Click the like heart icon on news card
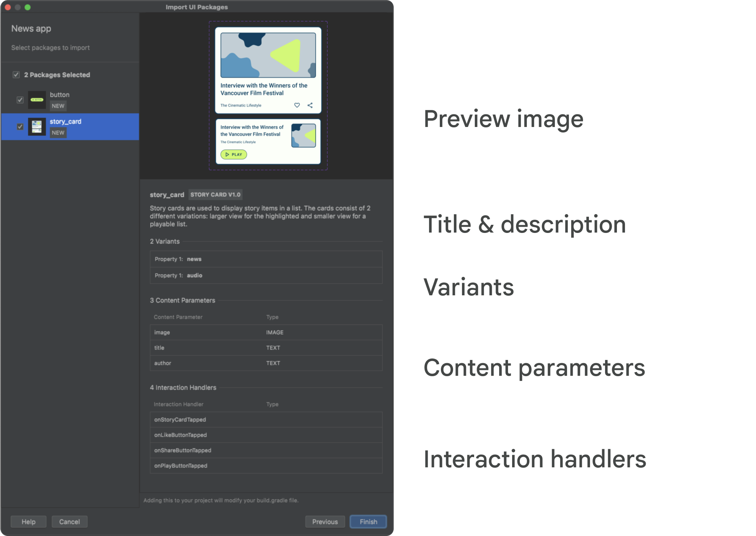Viewport: 756px width, 536px height. click(297, 106)
